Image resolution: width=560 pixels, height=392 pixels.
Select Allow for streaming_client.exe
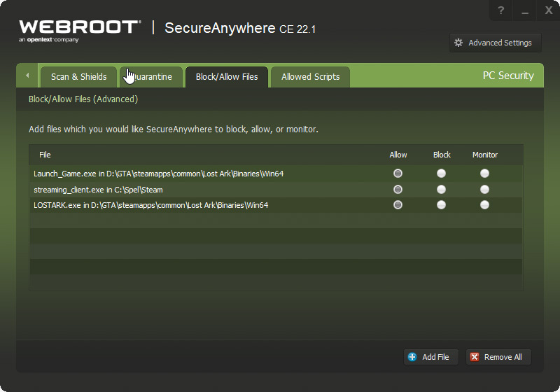398,189
